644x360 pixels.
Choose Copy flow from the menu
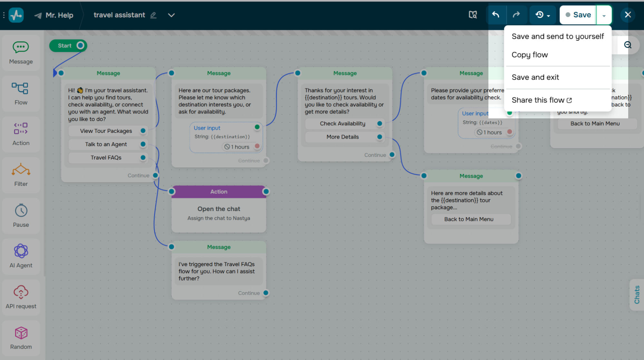coord(530,55)
